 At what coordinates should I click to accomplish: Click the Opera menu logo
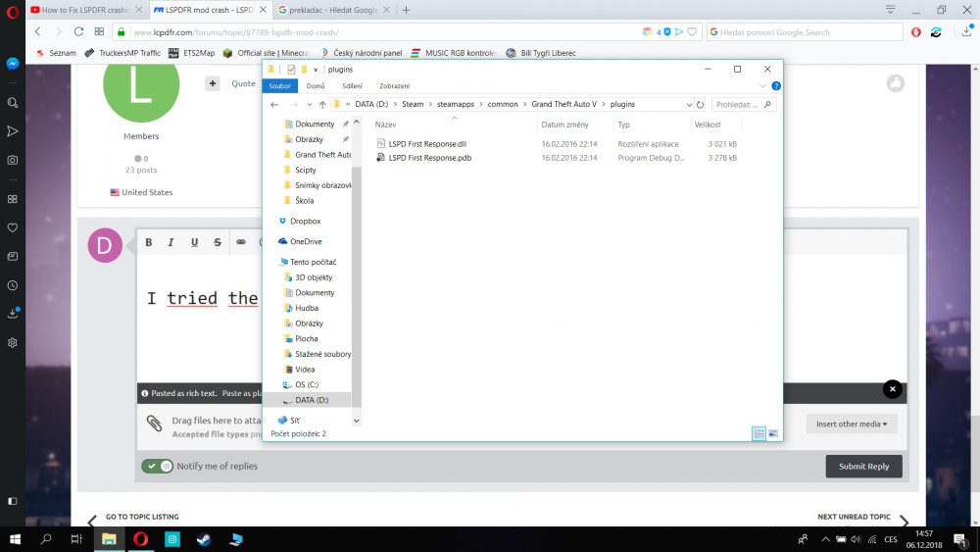coord(13,11)
